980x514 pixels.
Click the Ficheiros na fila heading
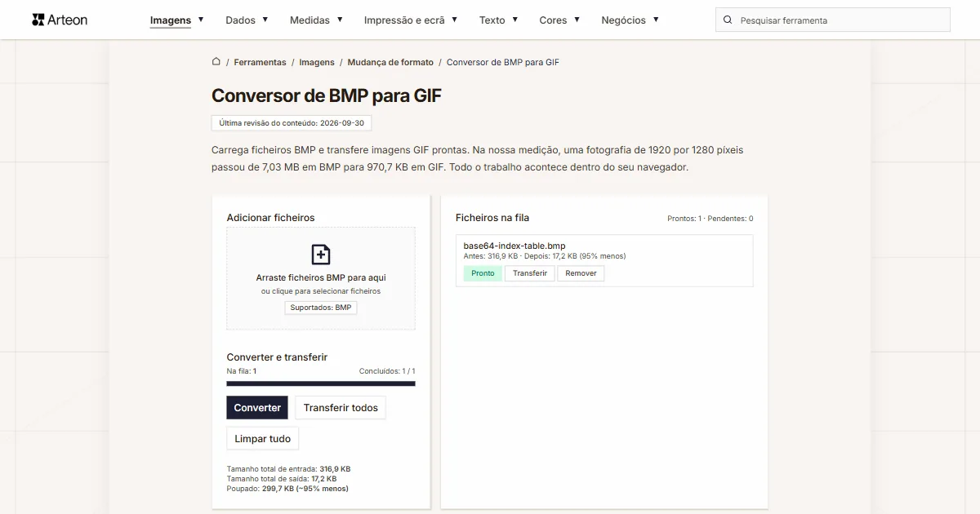[492, 218]
